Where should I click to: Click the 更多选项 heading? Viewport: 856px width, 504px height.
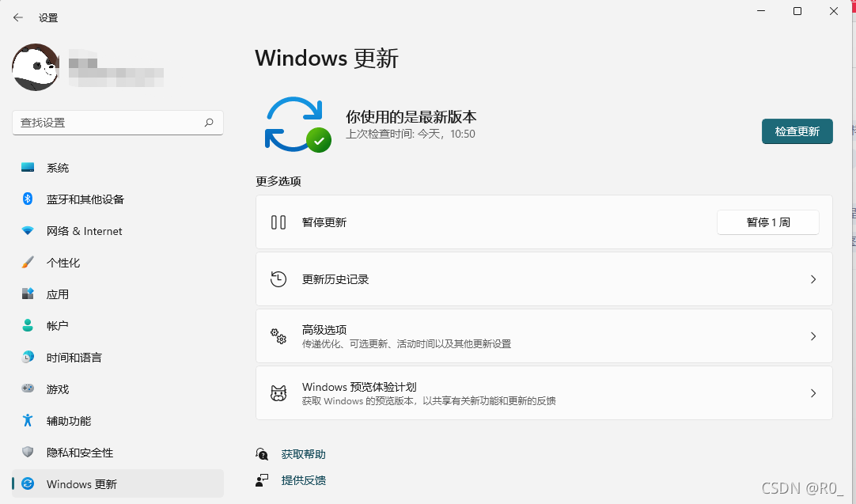278,181
